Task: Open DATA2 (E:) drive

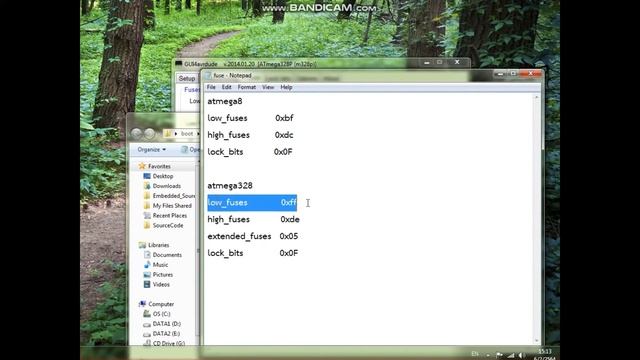Action: coord(166,333)
